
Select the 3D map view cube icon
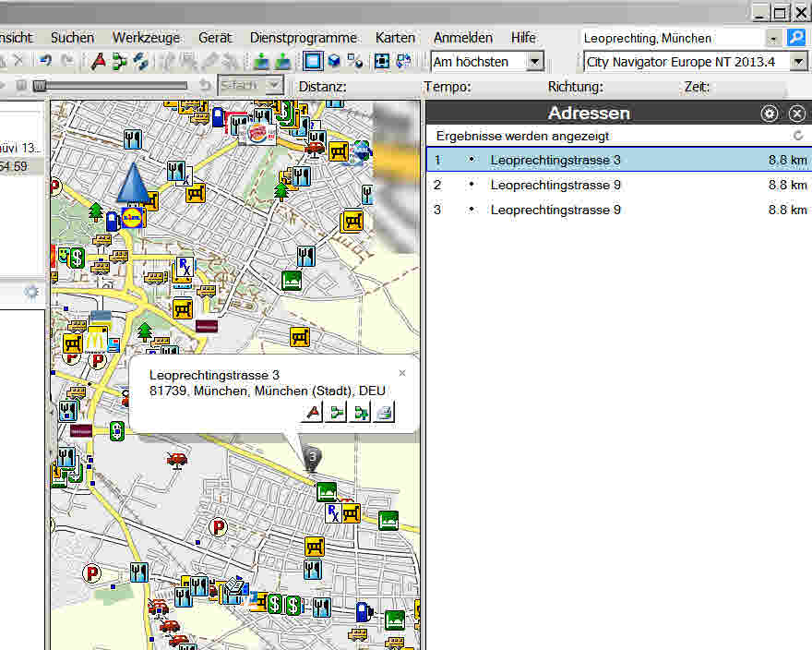[334, 62]
